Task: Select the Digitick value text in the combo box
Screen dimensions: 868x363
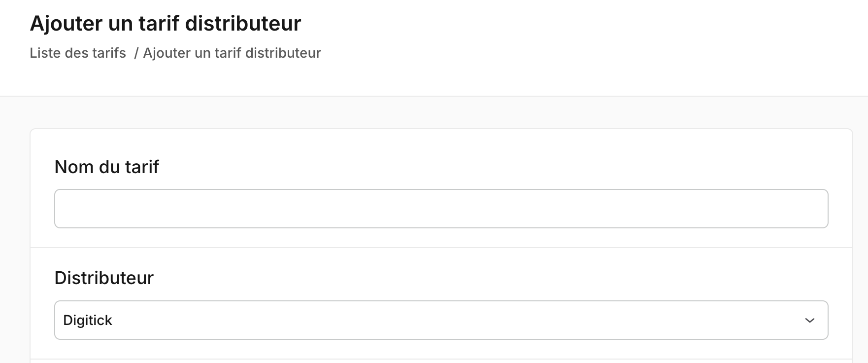Action: [x=88, y=321]
